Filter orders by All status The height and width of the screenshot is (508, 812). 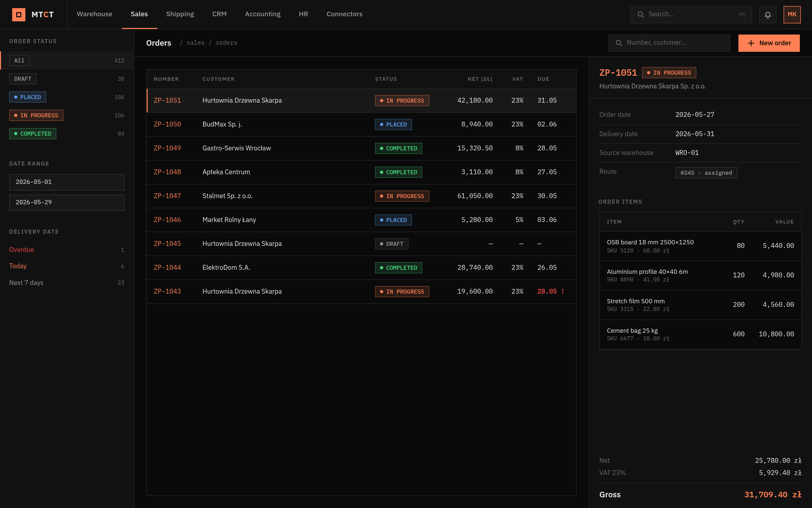click(67, 60)
